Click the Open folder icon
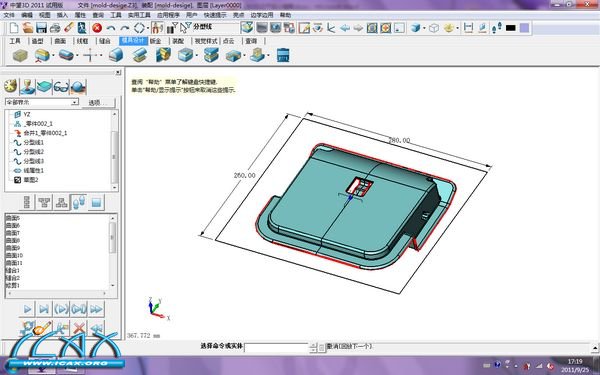600x375 pixels. pyautogui.click(x=28, y=28)
